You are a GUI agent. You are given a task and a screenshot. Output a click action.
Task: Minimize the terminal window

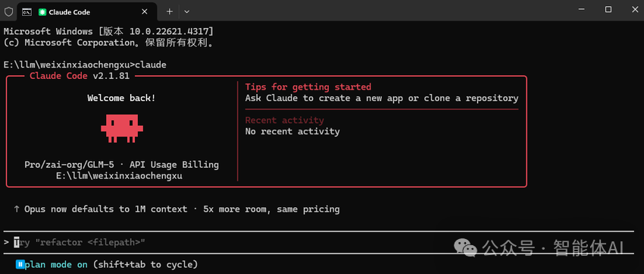click(x=581, y=9)
